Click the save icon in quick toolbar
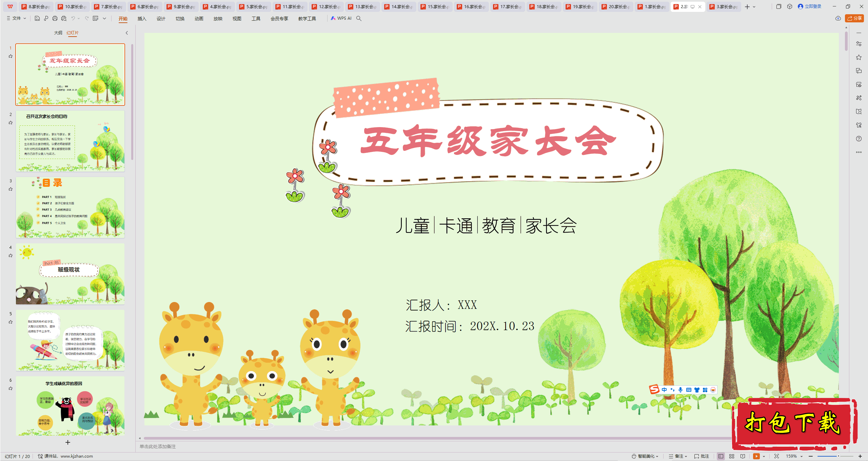The image size is (868, 461). 37,18
